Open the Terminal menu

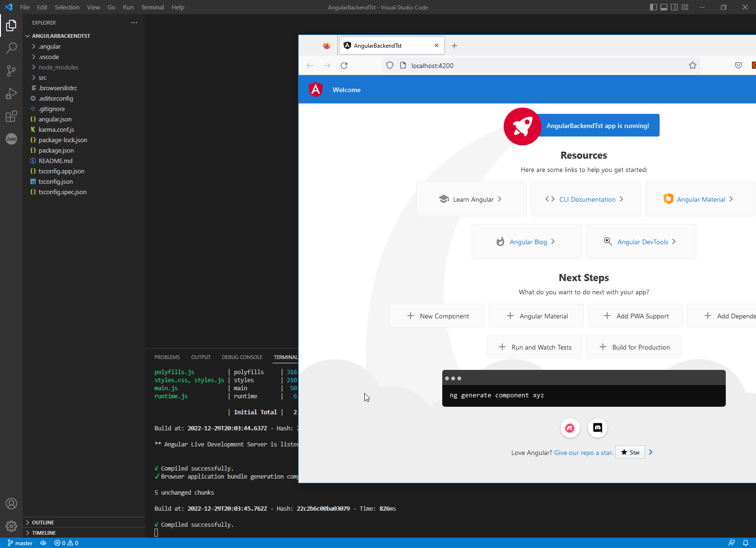pyautogui.click(x=152, y=7)
